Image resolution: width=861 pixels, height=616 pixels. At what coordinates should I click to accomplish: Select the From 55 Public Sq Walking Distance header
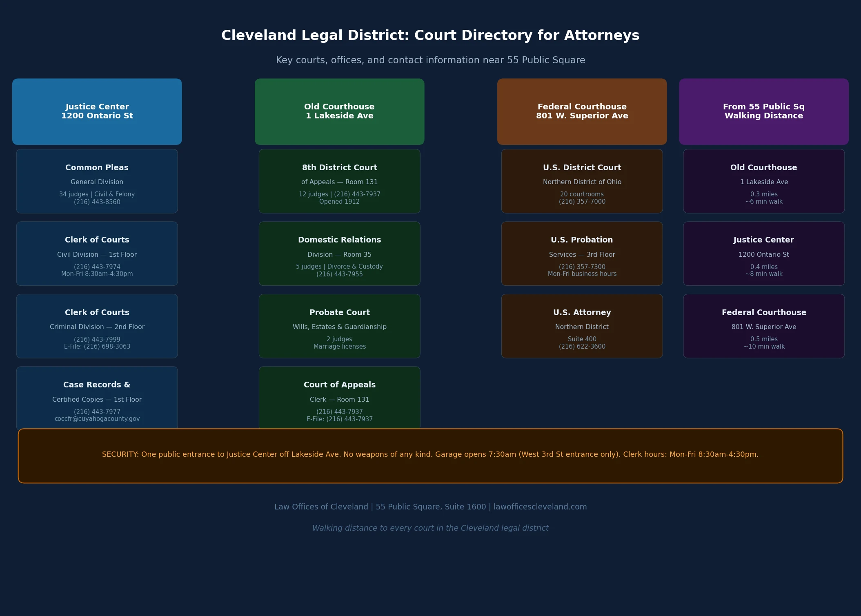coord(764,111)
